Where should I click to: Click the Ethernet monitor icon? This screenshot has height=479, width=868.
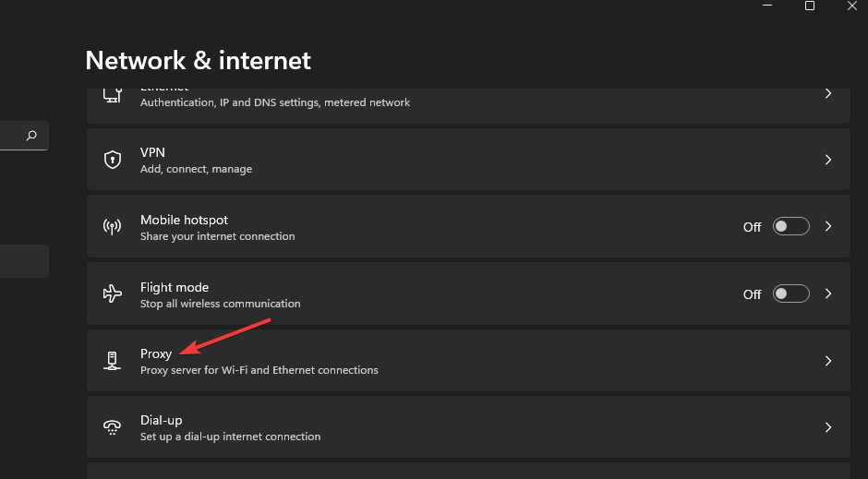(x=113, y=95)
